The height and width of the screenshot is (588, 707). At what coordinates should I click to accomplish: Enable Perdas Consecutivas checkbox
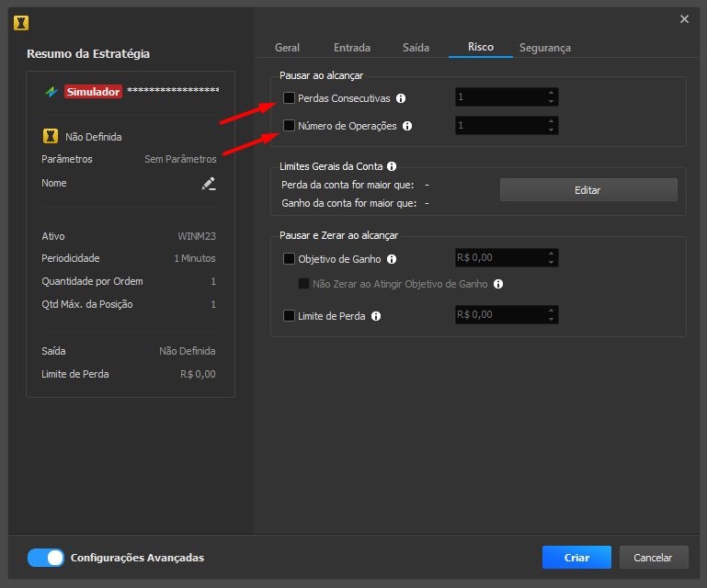289,97
